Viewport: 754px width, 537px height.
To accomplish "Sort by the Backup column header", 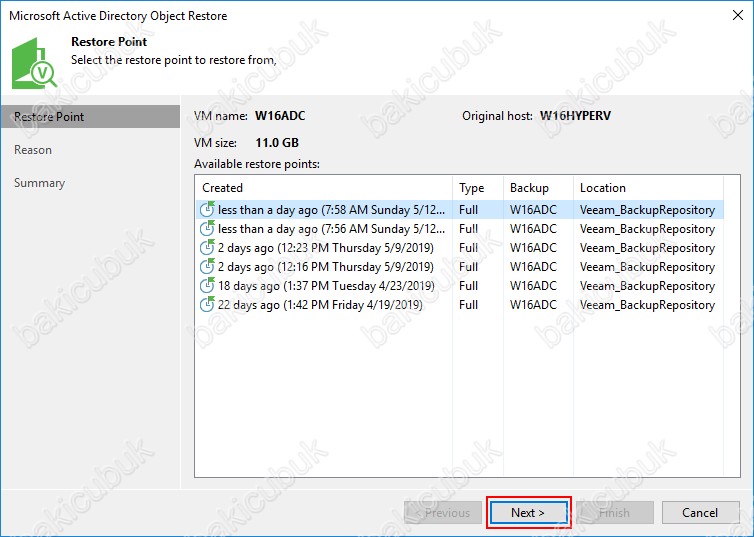I will 538,188.
